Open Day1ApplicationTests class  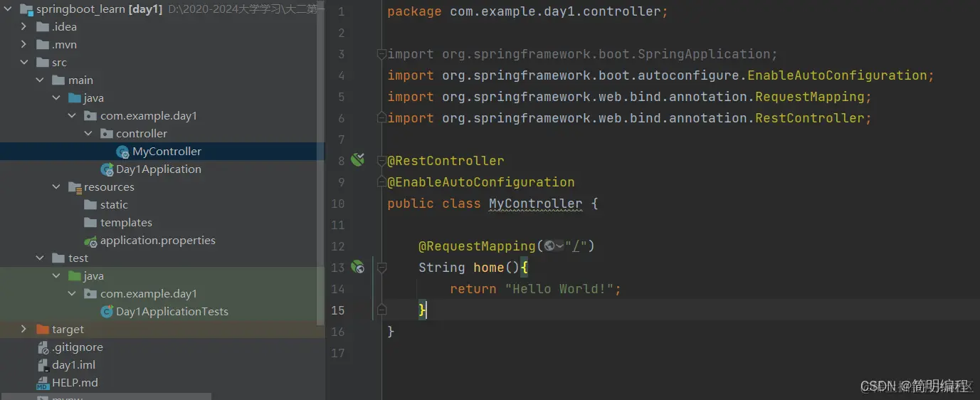[x=172, y=312]
